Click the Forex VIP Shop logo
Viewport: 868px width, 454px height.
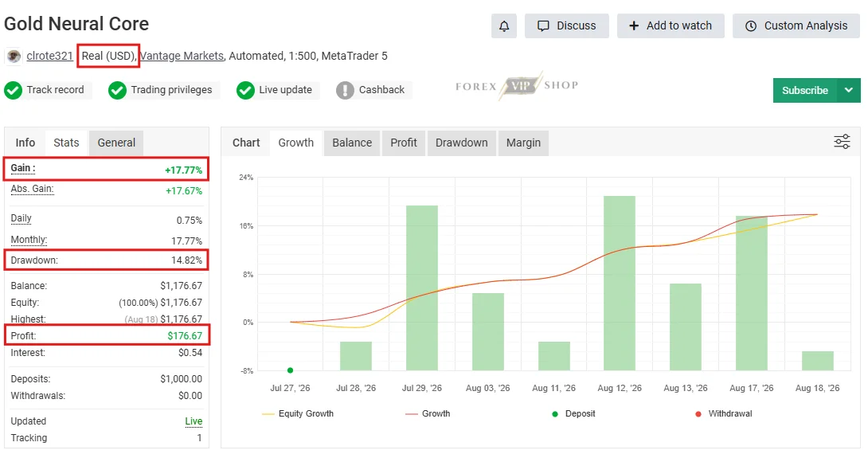pos(517,85)
